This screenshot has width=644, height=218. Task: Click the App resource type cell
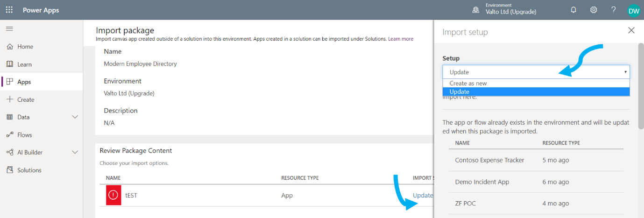287,195
